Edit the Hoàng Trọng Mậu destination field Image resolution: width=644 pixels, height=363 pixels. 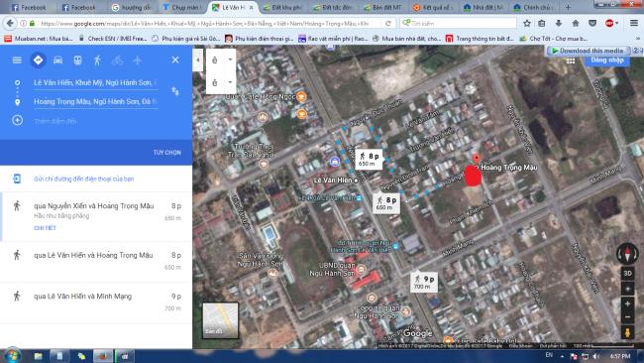pos(96,101)
